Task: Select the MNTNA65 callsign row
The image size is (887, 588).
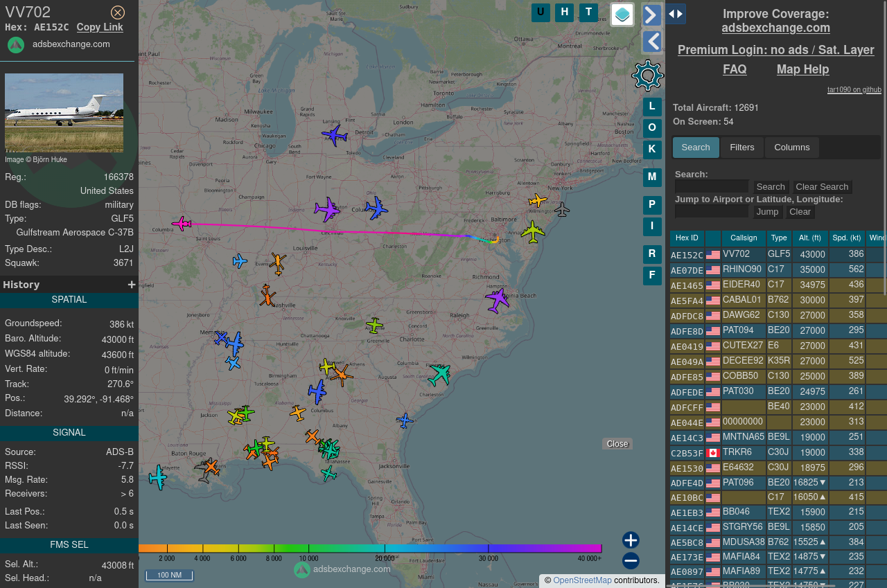Action: 778,437
